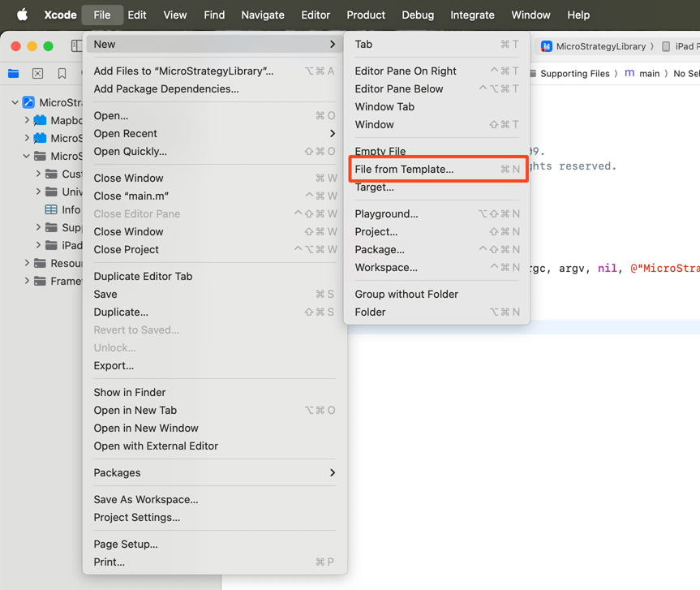
Task: Select the MicroStr project icon in navigator
Action: click(x=28, y=102)
